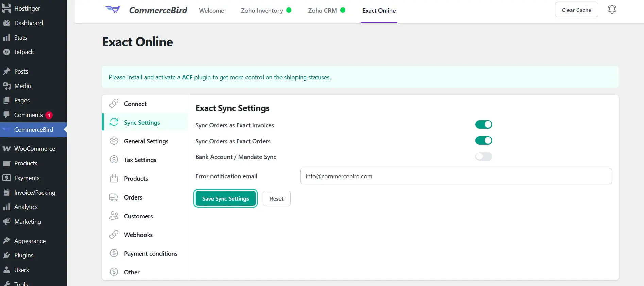The height and width of the screenshot is (286, 644).
Task: Click the General Settings gear icon
Action: click(x=114, y=141)
